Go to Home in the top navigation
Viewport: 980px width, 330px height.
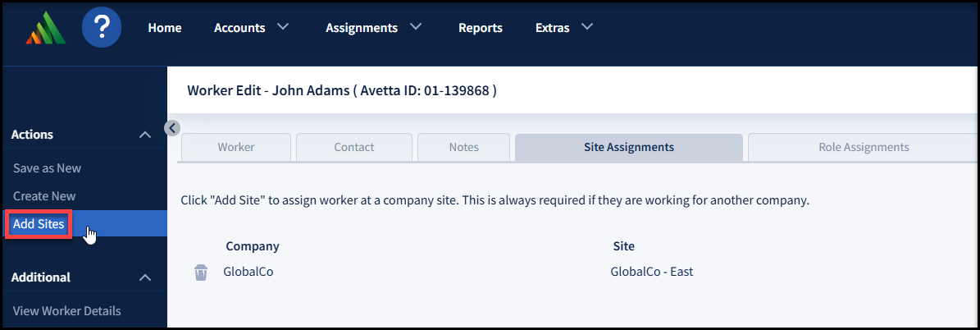click(x=165, y=28)
